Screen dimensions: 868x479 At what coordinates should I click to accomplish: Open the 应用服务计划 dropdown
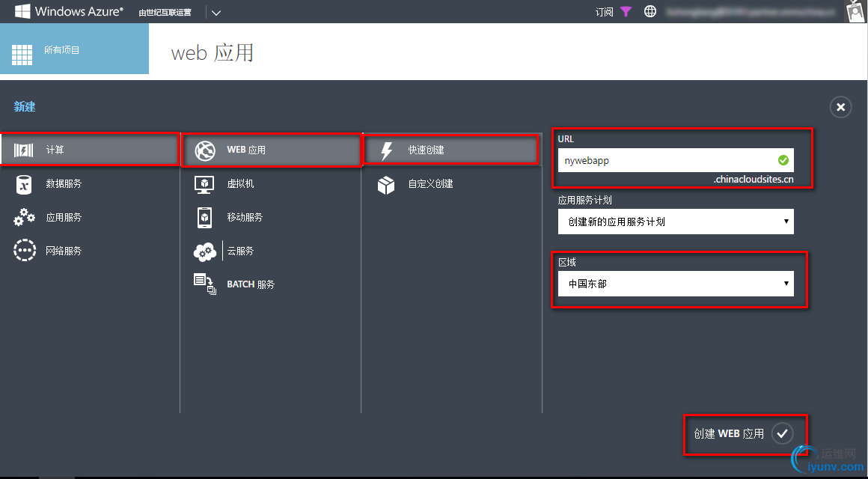pos(676,222)
